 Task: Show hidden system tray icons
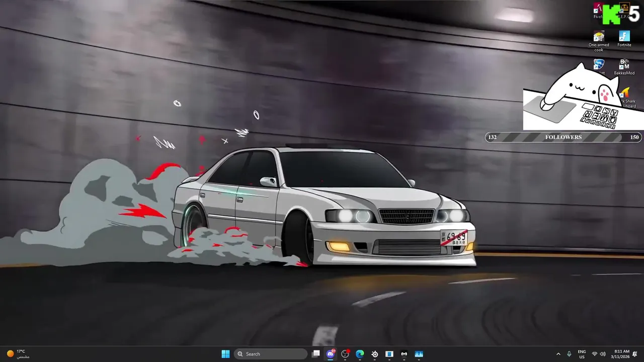pyautogui.click(x=558, y=354)
